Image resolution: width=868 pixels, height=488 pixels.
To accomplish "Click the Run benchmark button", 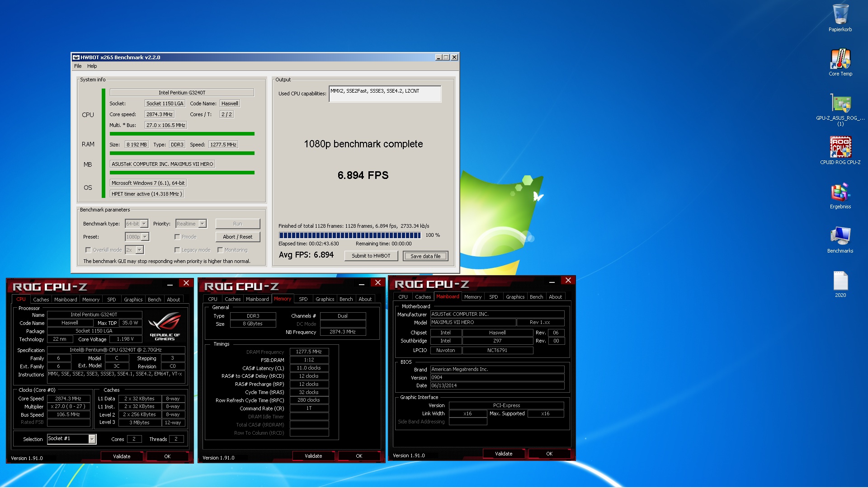I will [x=238, y=224].
